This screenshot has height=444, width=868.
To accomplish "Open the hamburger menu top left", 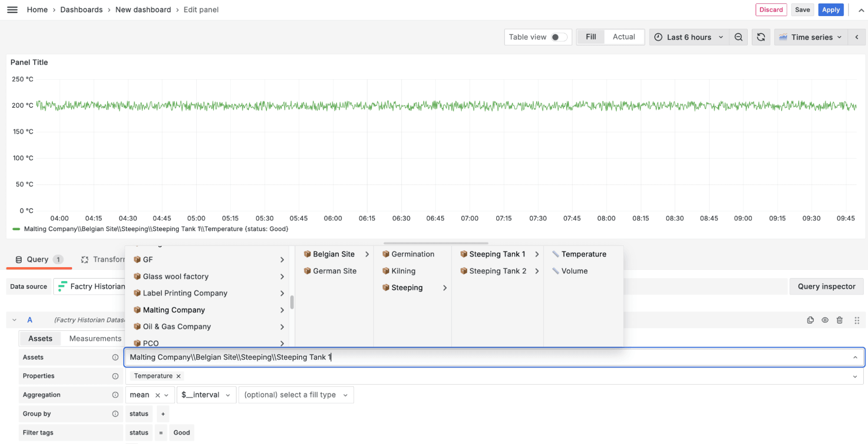I will tap(12, 9).
